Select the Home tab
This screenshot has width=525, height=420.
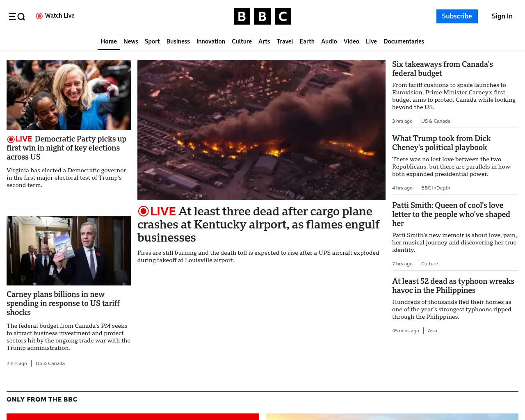click(109, 41)
